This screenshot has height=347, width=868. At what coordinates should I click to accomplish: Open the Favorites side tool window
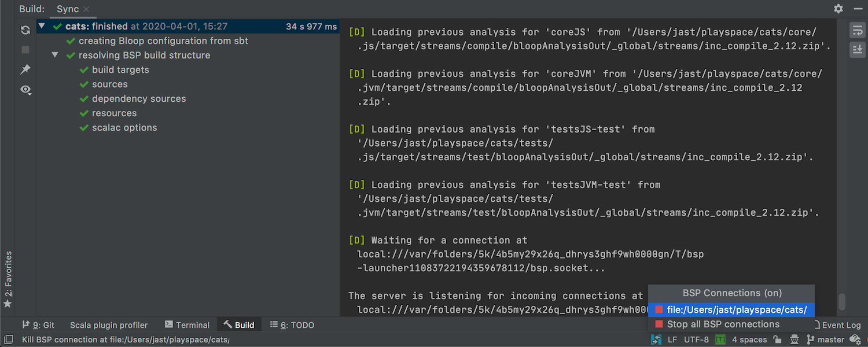(8, 279)
